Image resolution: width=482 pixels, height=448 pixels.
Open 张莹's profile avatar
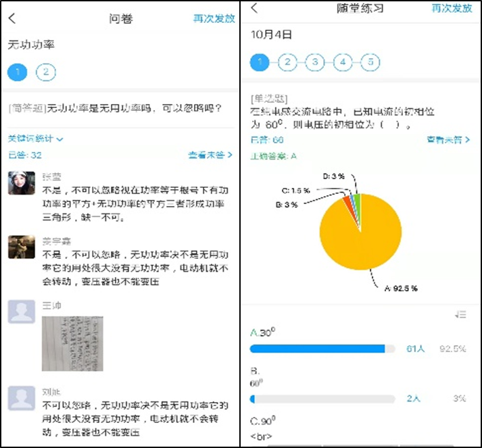tap(22, 183)
